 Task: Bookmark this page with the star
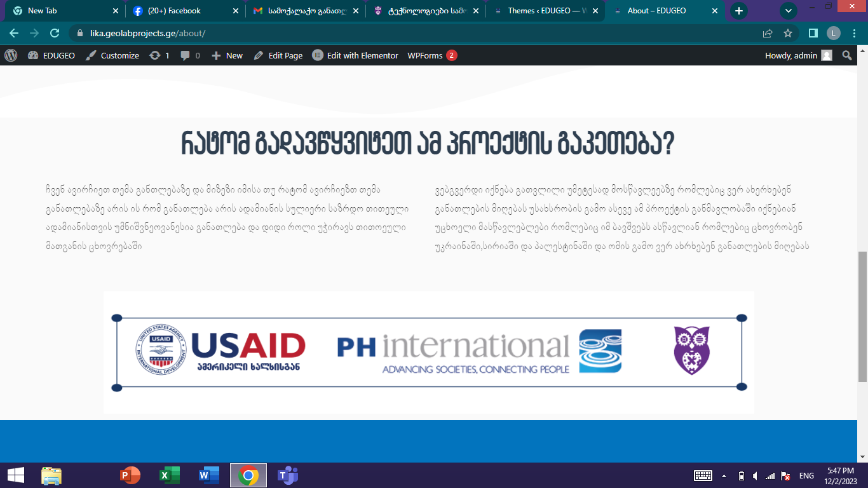(x=788, y=33)
